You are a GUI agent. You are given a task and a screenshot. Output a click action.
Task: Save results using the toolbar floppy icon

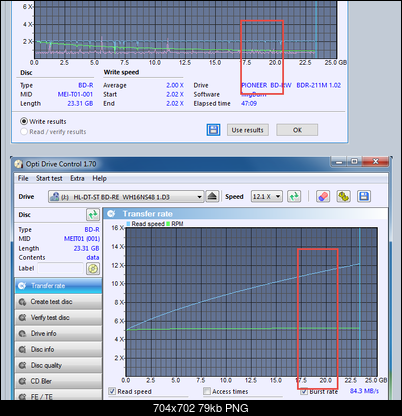point(364,196)
